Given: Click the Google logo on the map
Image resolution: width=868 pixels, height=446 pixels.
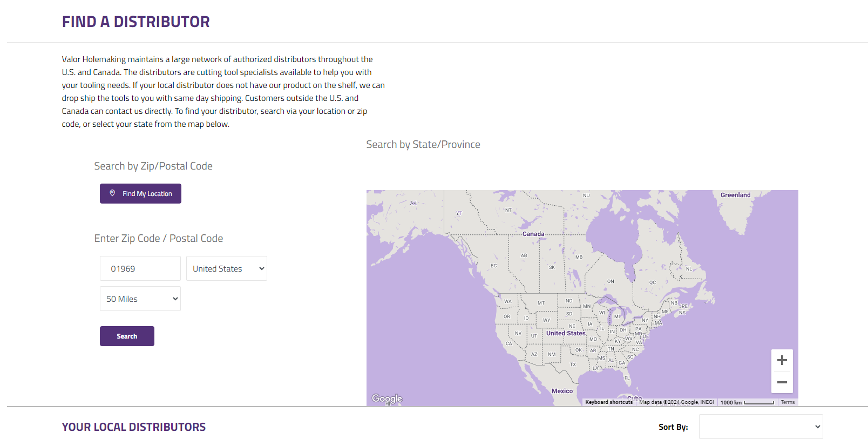Looking at the screenshot, I should point(387,398).
